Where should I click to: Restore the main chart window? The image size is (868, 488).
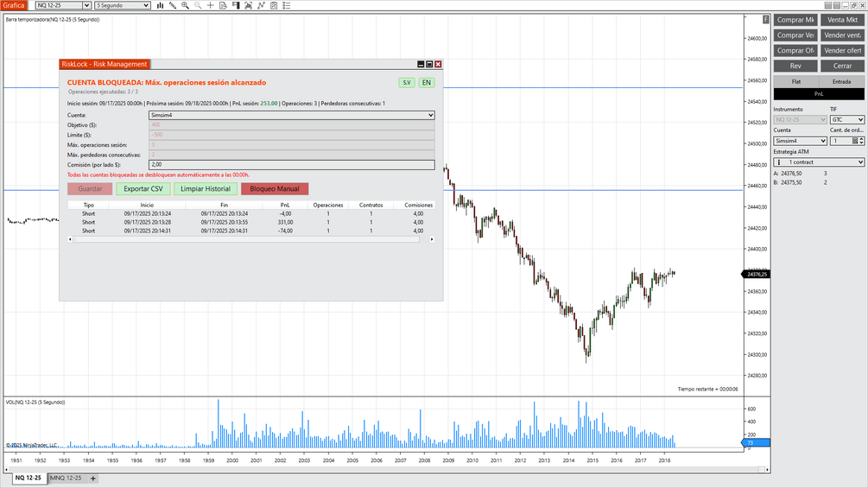click(853, 5)
